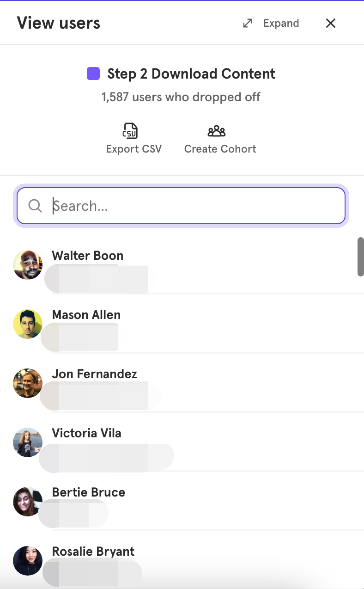Click the magnifying glass search icon

[x=35, y=206]
